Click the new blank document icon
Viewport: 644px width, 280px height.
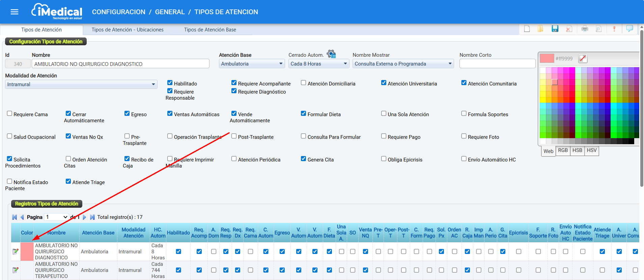pos(527,29)
